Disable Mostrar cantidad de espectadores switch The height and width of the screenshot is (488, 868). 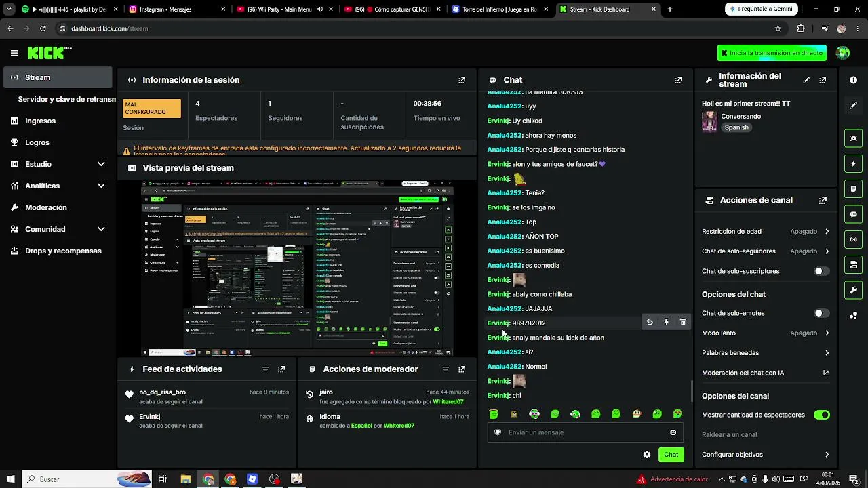coord(821,415)
